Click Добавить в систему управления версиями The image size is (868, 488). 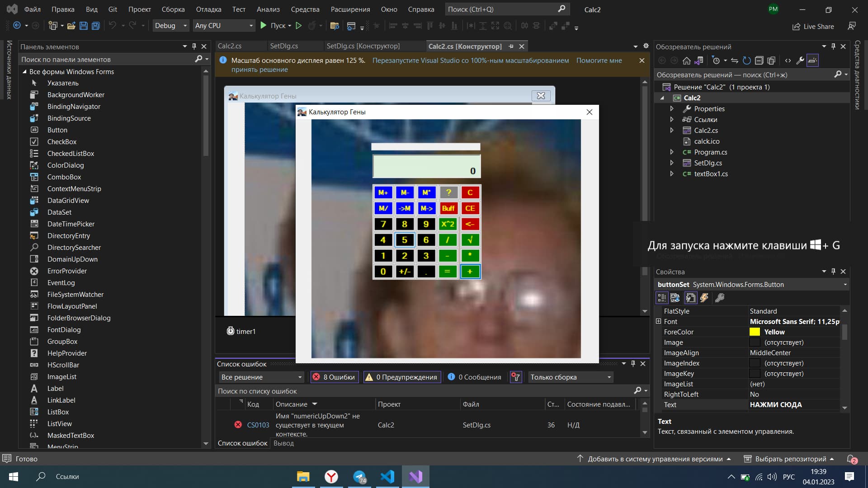tap(654, 459)
